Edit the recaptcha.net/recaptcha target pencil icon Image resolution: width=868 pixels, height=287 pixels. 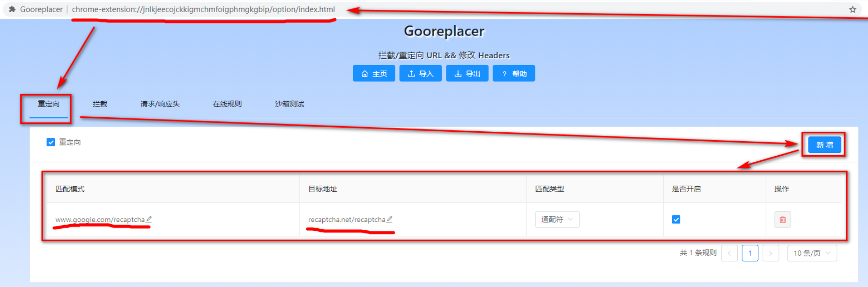coord(389,219)
